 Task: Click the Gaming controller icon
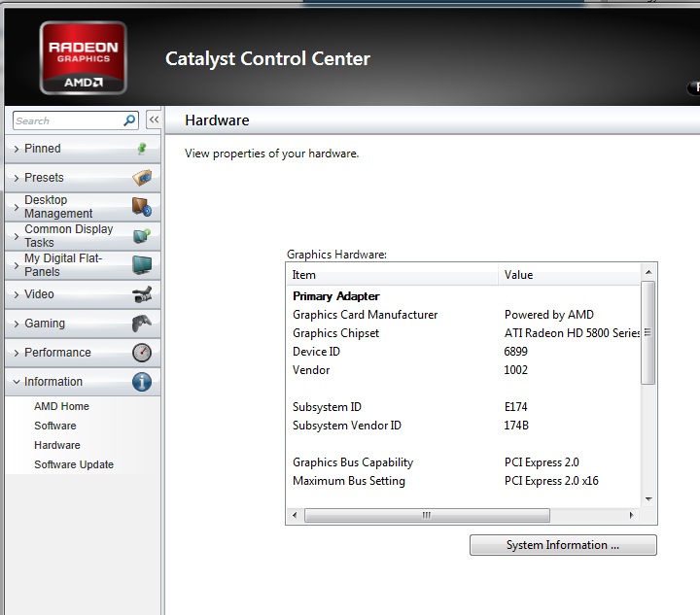click(x=142, y=324)
